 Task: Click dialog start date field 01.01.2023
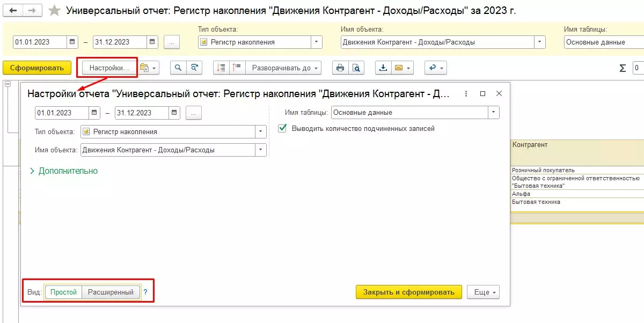[62, 113]
